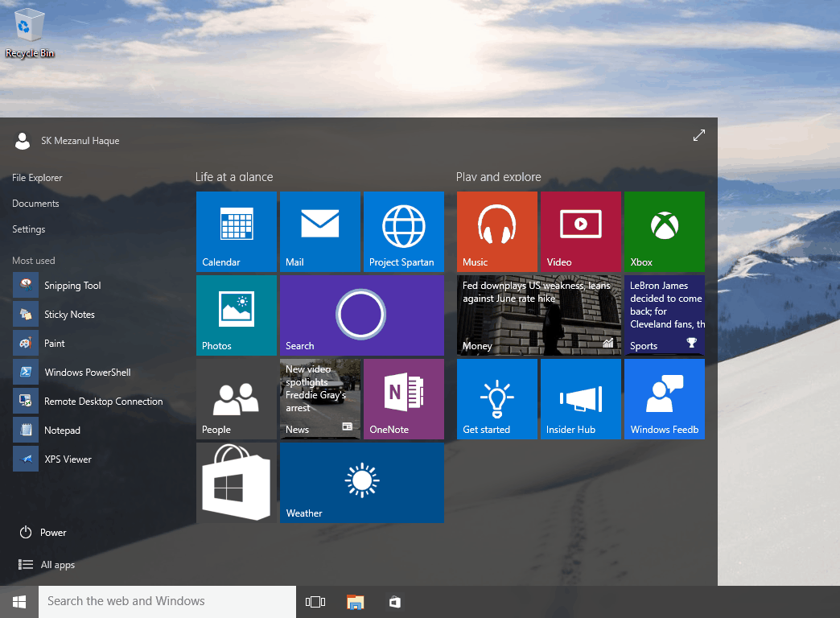Launch the Mail app
The image size is (840, 618).
[319, 231]
